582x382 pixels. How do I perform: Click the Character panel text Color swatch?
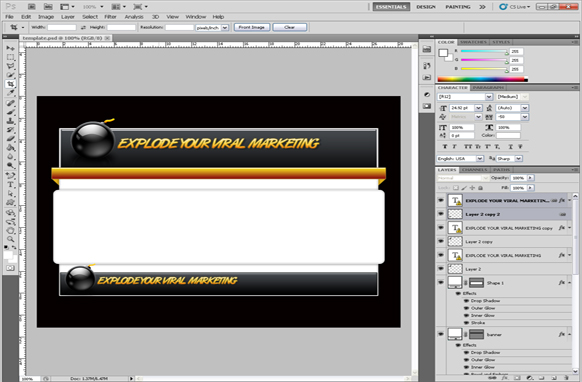tap(508, 136)
